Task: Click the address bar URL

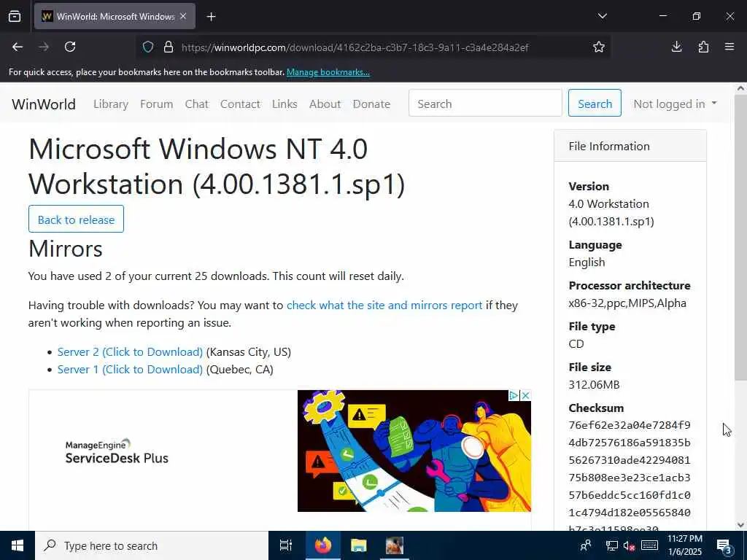Action: pos(355,47)
